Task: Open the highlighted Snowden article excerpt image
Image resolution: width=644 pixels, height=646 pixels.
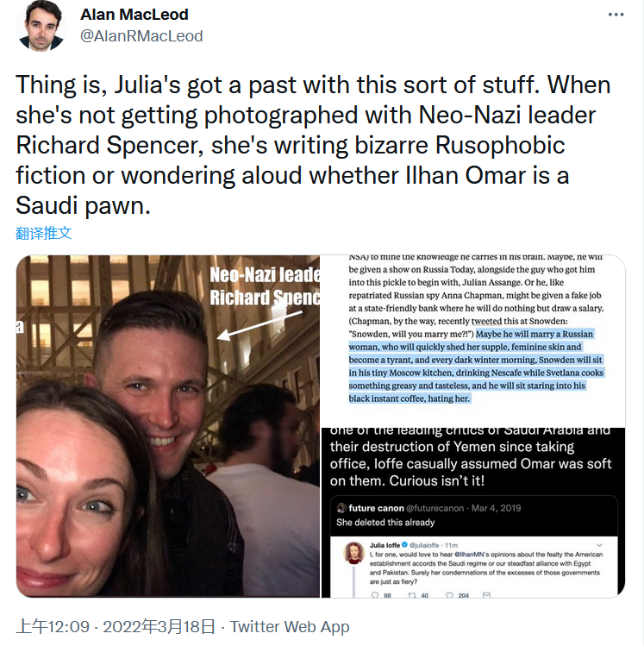Action: point(473,339)
